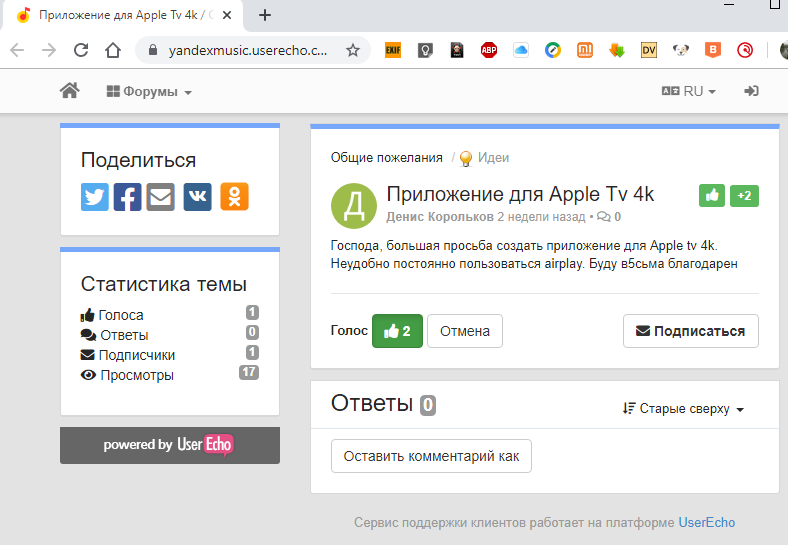
Task: Open the sign-in icon in navbar
Action: (751, 91)
